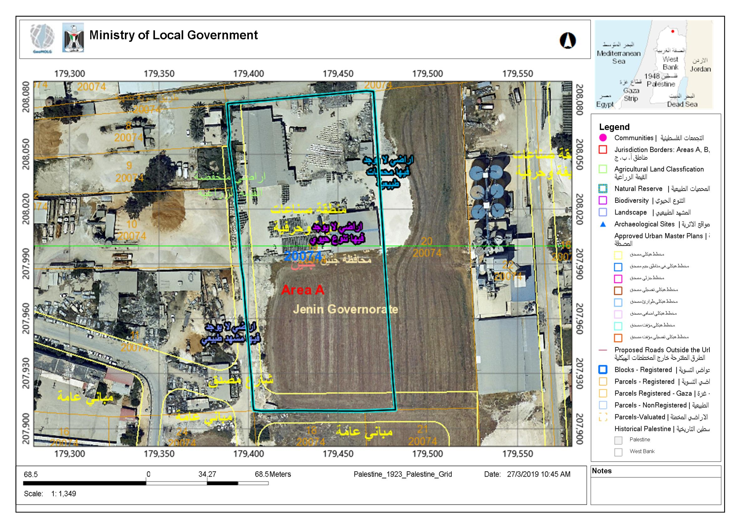Screen dimensions: 756x532
Task: Click the Jenin Governorate map label
Action: point(345,309)
